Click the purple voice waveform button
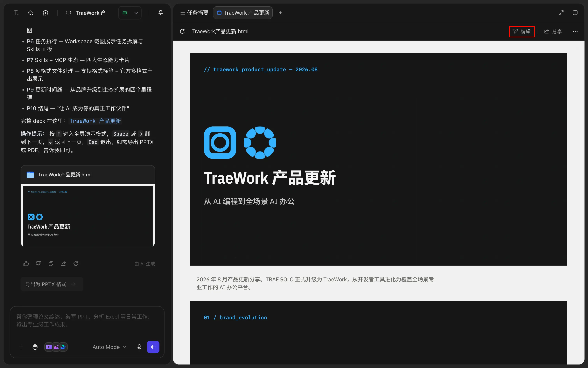The height and width of the screenshot is (368, 588). coord(153,347)
